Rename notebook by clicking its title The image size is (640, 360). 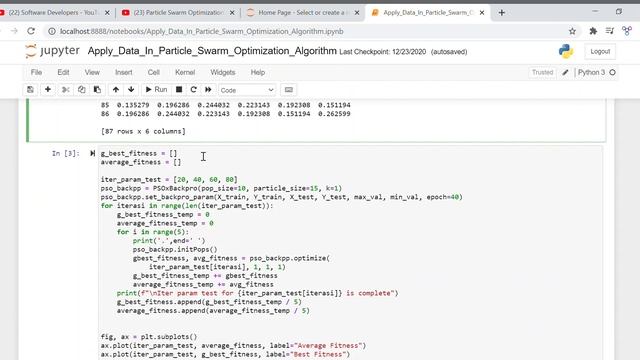212,51
